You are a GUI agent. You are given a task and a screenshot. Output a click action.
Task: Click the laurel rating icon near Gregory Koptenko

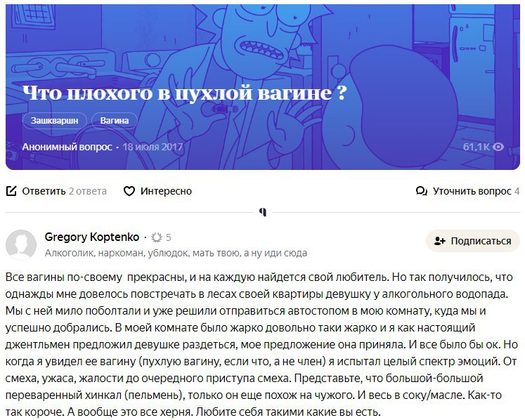156,237
